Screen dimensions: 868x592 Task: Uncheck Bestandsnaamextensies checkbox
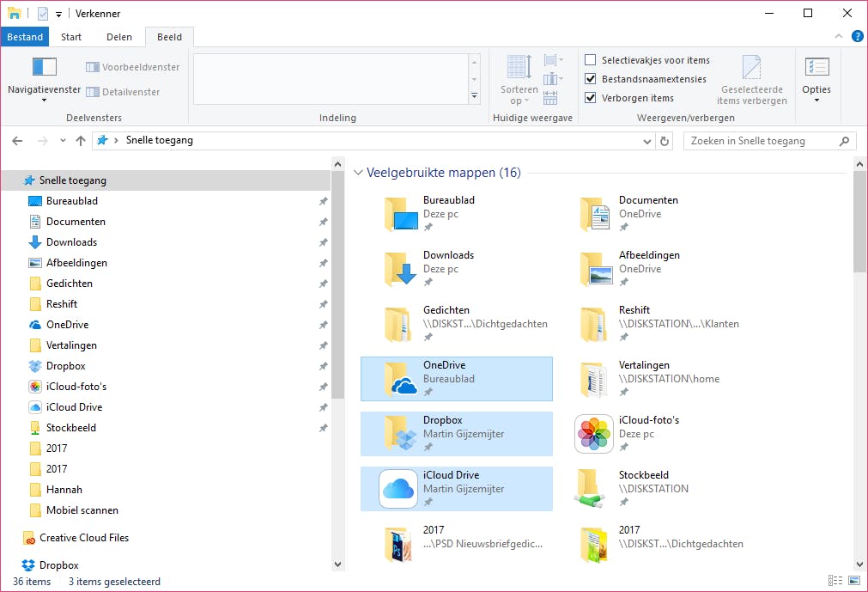(591, 79)
